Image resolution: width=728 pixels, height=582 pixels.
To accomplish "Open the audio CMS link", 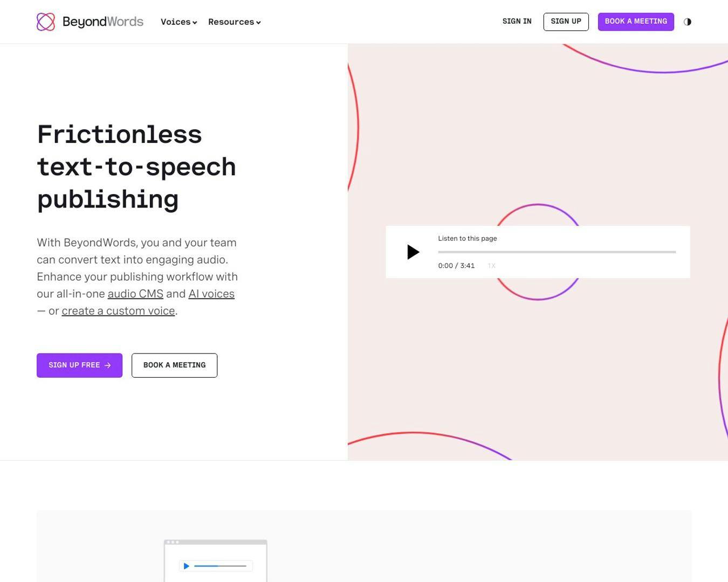I will (x=135, y=294).
